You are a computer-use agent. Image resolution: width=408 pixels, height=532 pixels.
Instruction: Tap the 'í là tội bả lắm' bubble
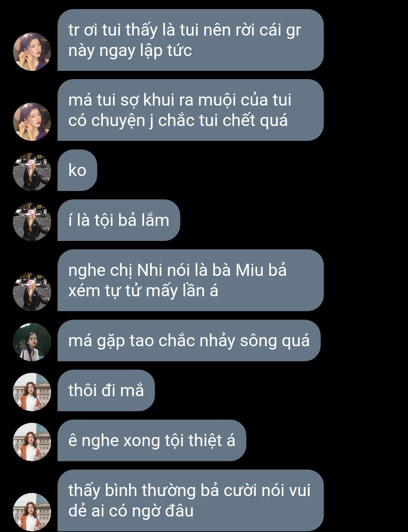119,220
